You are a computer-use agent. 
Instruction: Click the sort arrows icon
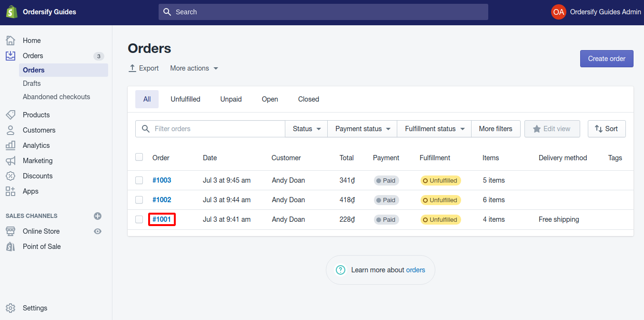[599, 129]
